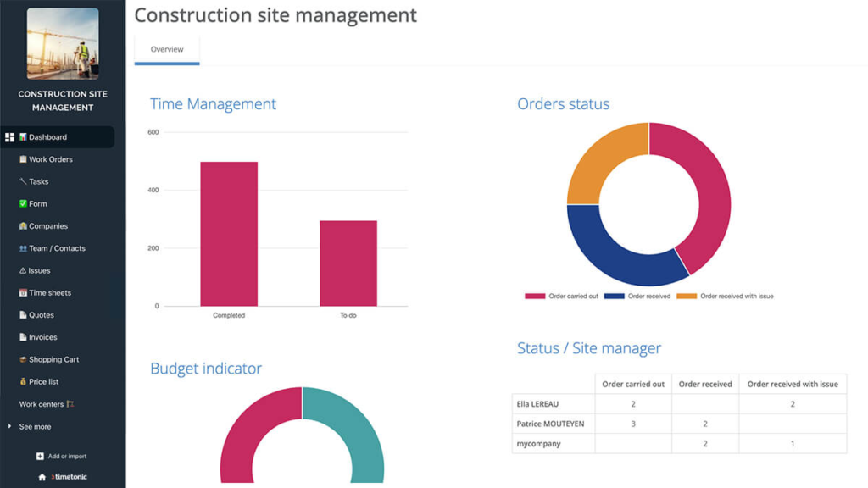Click the green Form checkmark icon
Image resolution: width=868 pixels, height=488 pixels.
coord(23,203)
